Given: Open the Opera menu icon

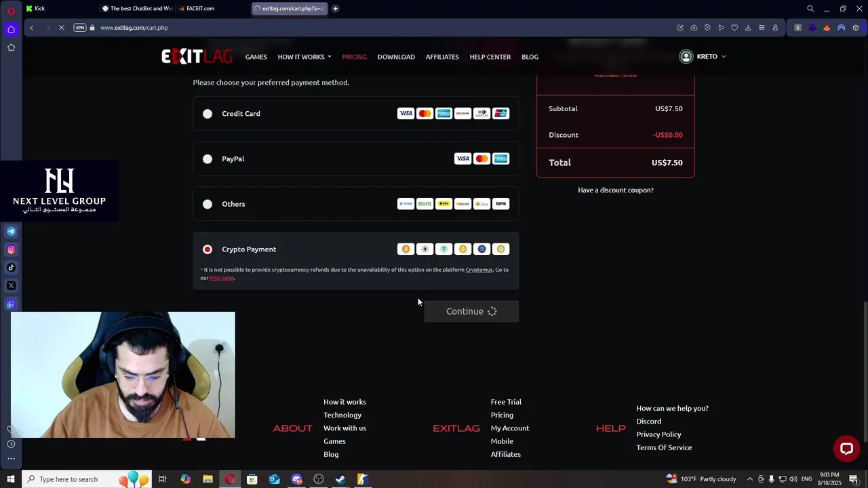Looking at the screenshot, I should click(x=11, y=11).
